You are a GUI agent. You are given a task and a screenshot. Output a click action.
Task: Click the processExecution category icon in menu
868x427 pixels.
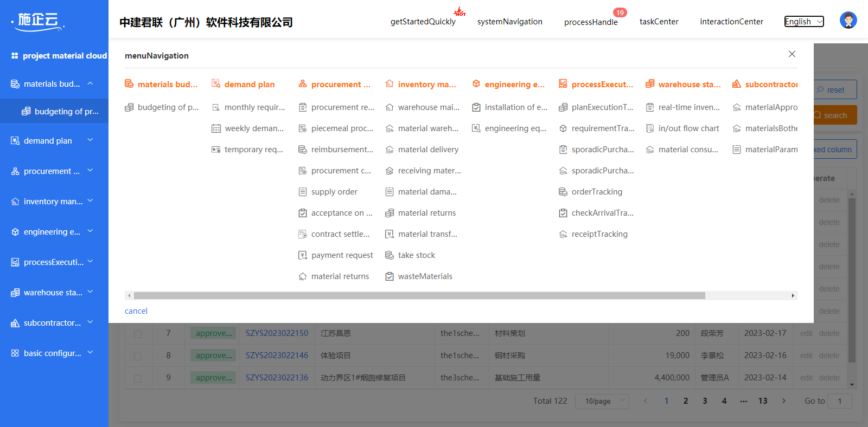tap(563, 84)
